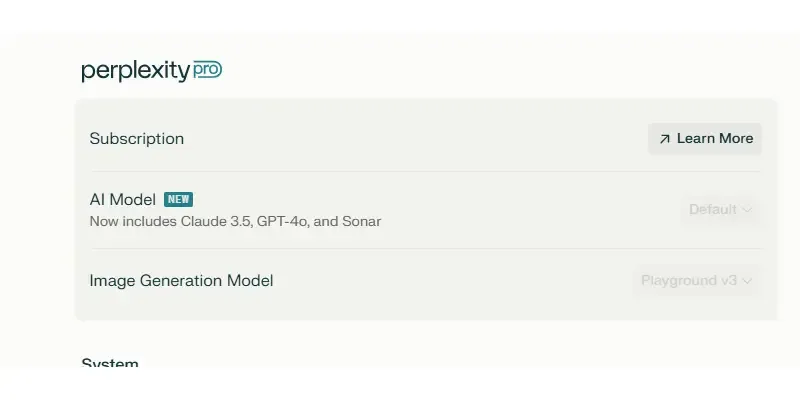Click the NEW badge next to AI Model
This screenshot has height=400, width=800.
pyautogui.click(x=179, y=199)
